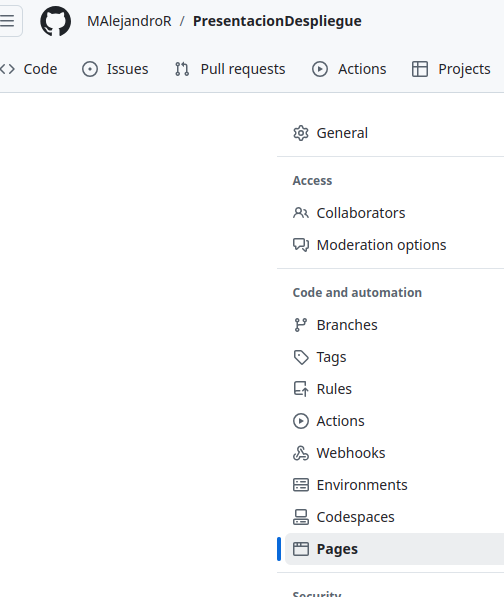
Task: Open the hamburger navigation menu
Action: pyautogui.click(x=8, y=21)
